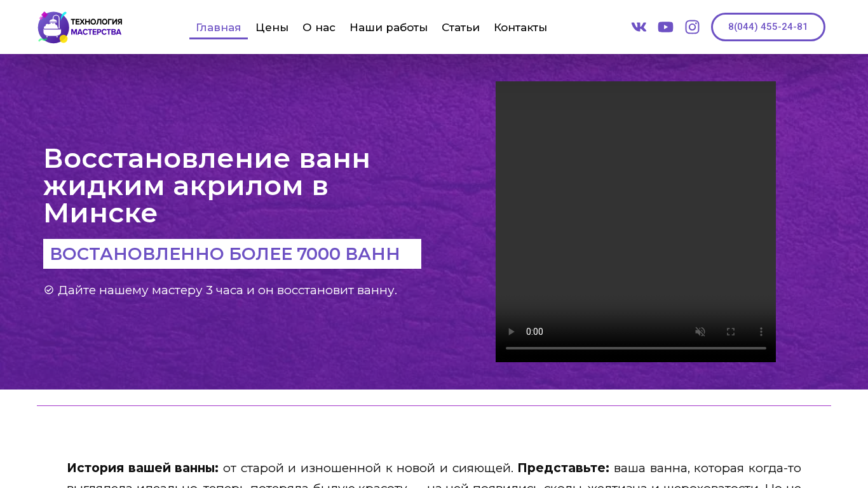Click the checkmark icon beside мастеру text
This screenshot has height=488, width=868.
click(x=49, y=290)
